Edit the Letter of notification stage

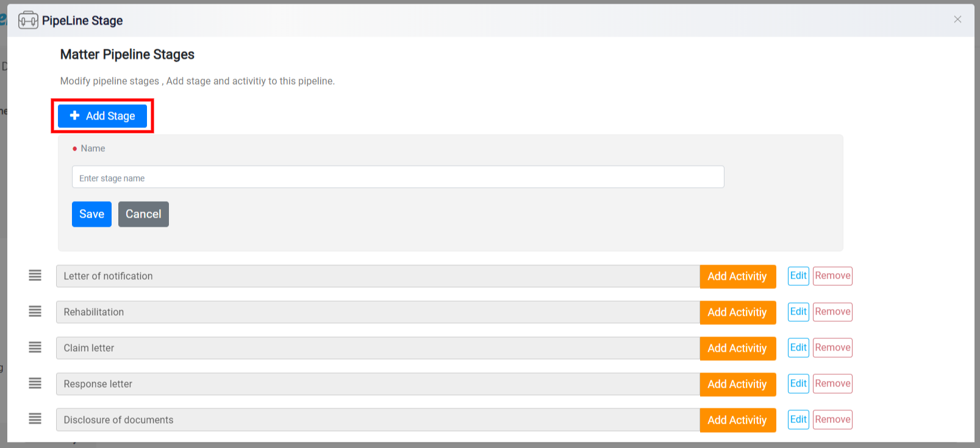coord(798,276)
